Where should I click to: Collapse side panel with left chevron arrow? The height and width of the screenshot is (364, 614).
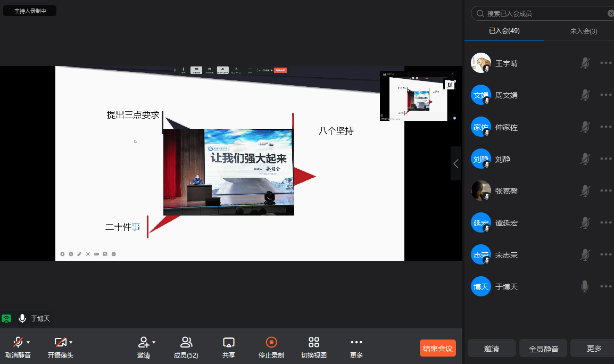tap(456, 163)
